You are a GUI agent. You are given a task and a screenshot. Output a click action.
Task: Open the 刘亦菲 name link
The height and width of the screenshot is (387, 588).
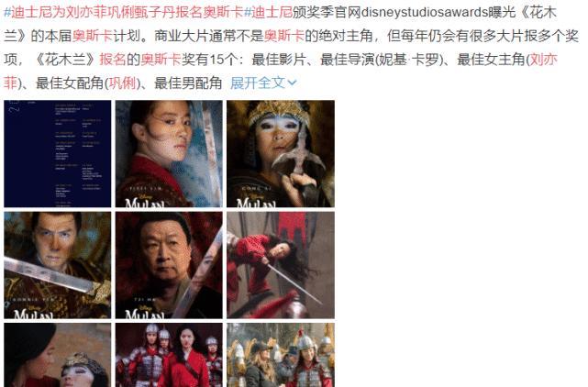coord(543,60)
